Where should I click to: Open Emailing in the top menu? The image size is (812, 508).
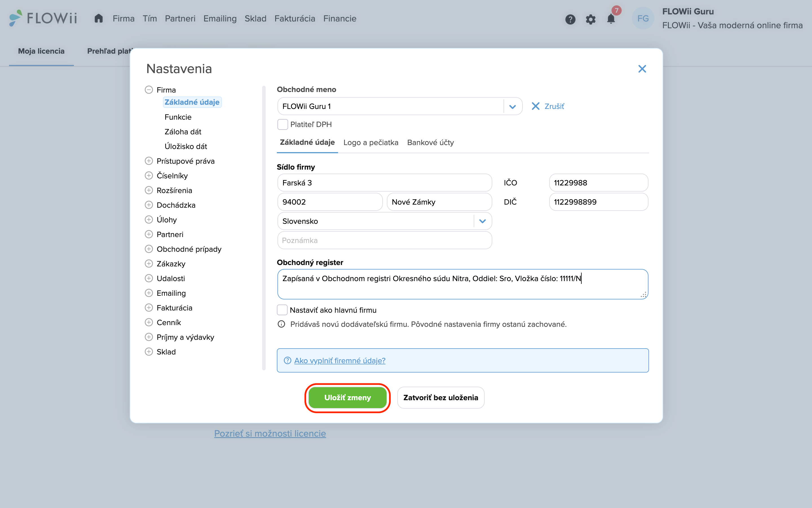click(220, 18)
